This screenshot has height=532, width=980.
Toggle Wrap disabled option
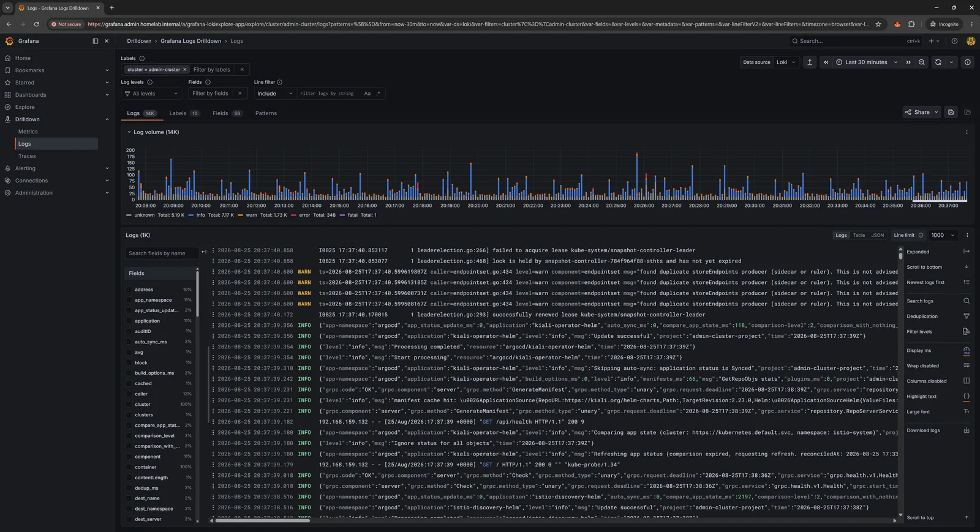pyautogui.click(x=966, y=366)
